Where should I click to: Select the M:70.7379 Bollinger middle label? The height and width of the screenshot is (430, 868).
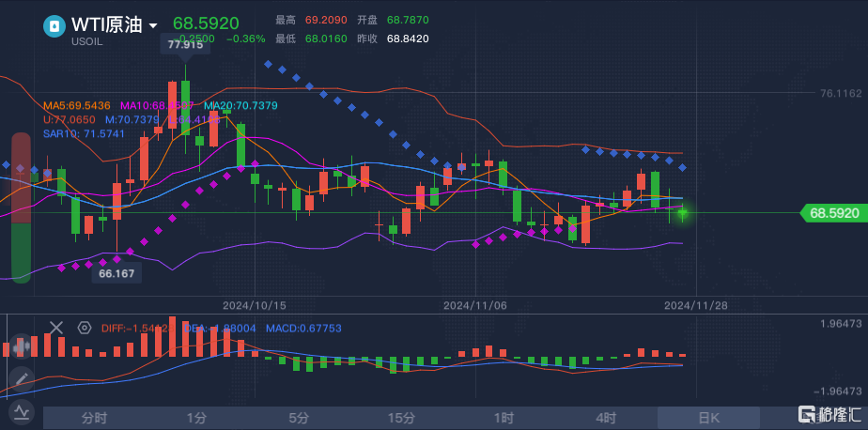[x=133, y=119]
